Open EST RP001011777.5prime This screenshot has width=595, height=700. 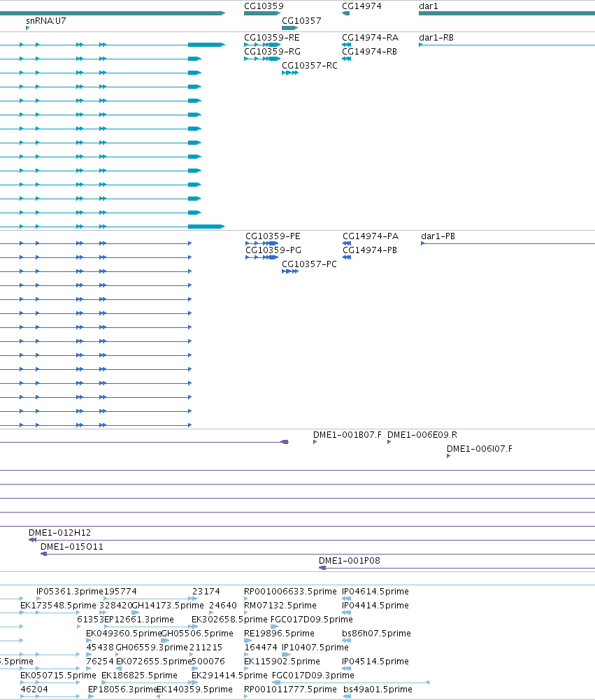click(x=290, y=690)
